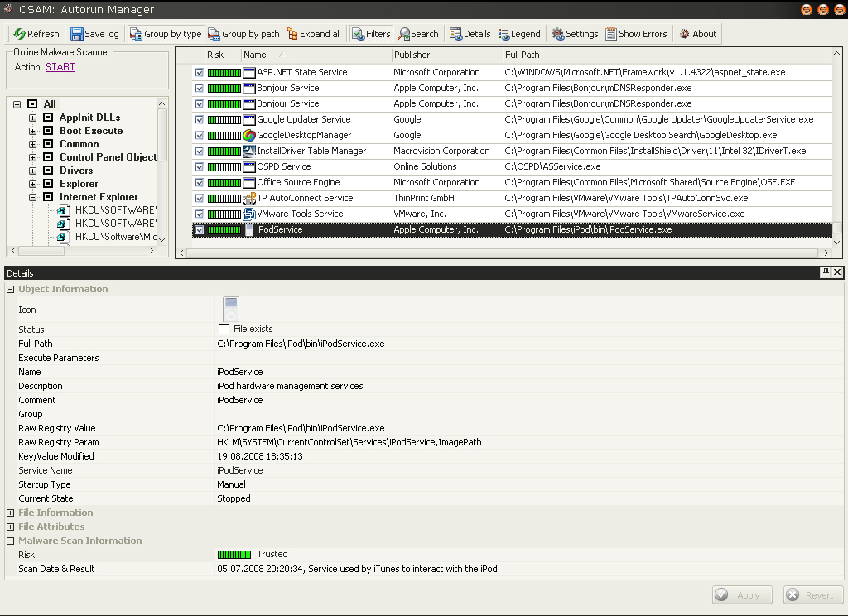Click the Refresh toolbar icon
The image size is (848, 616).
click(20, 34)
